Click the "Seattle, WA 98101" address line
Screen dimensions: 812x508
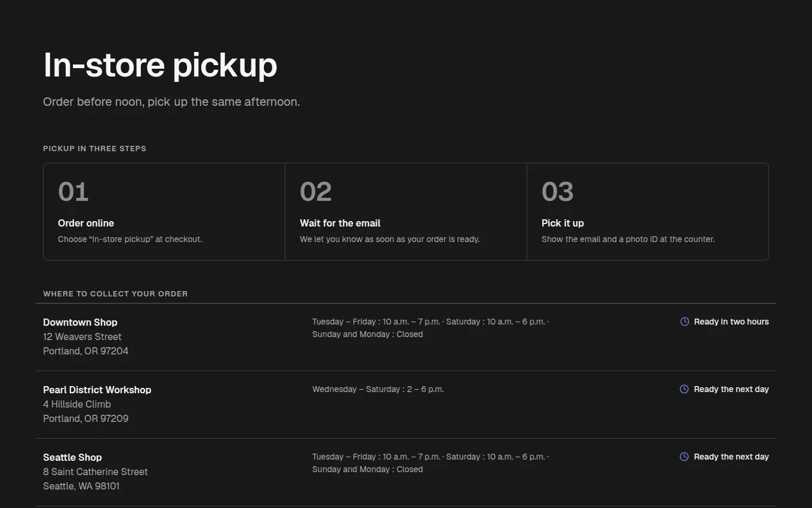point(81,486)
